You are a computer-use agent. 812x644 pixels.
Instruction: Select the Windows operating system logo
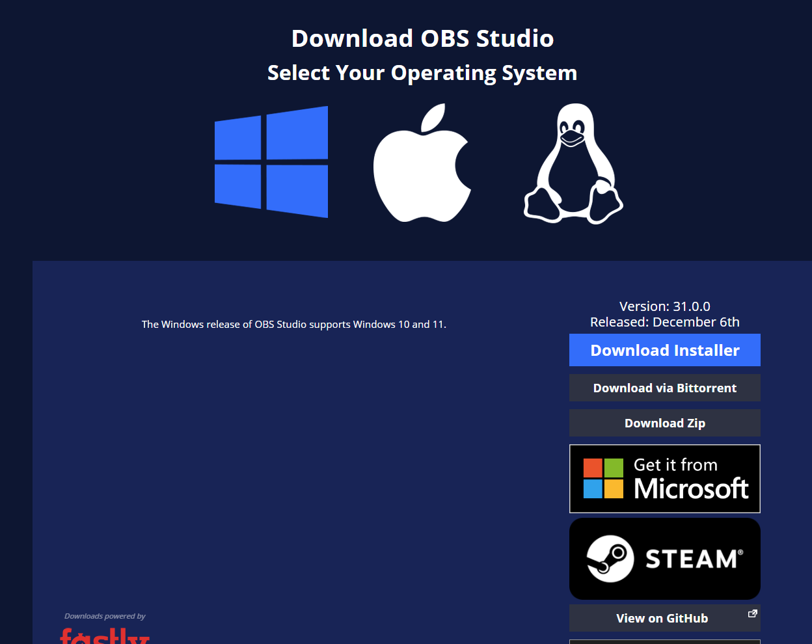click(271, 162)
